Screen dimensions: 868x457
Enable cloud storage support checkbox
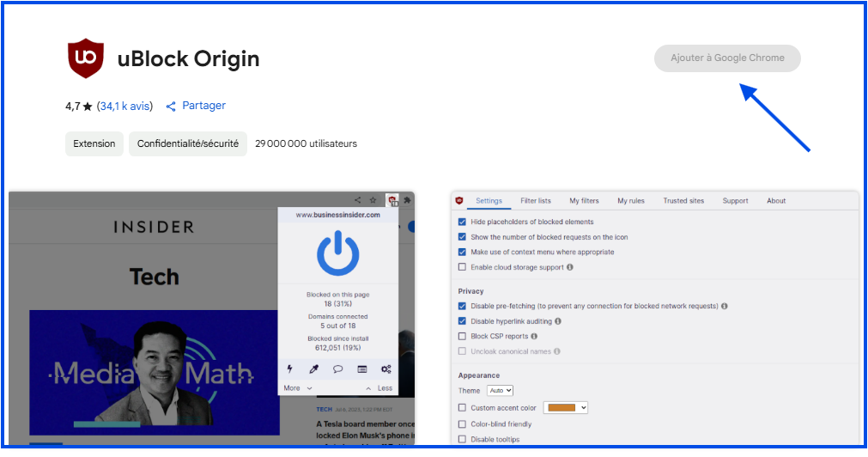463,267
